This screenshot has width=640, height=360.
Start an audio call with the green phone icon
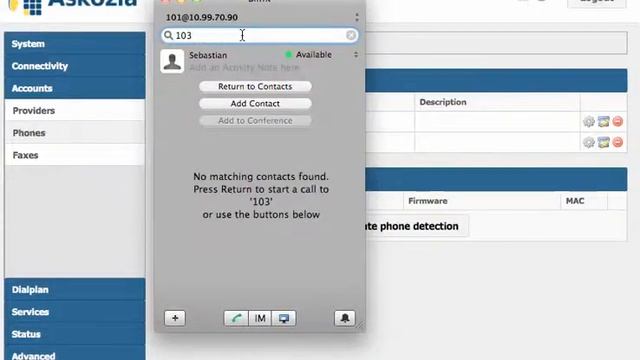click(236, 318)
